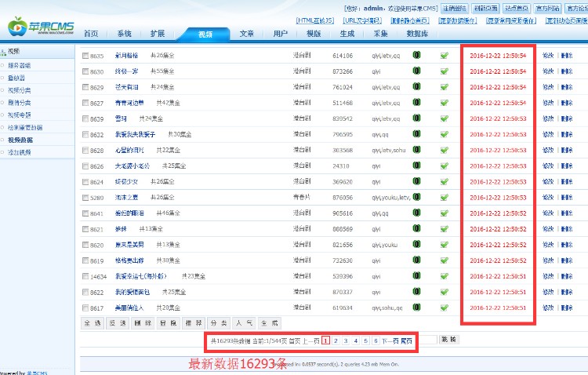Switch to the 文章 menu tab
The image size is (588, 375).
point(247,34)
